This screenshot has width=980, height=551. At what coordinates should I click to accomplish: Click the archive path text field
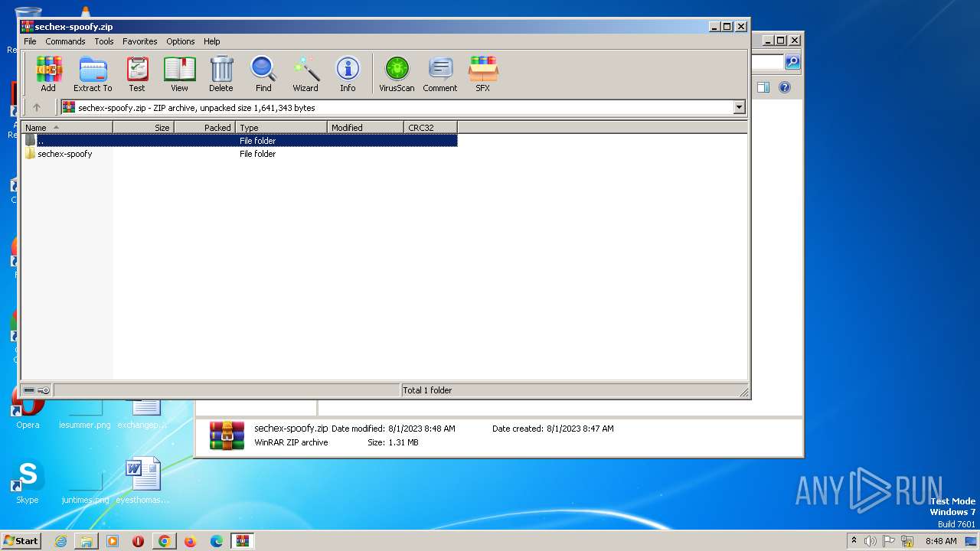click(397, 107)
